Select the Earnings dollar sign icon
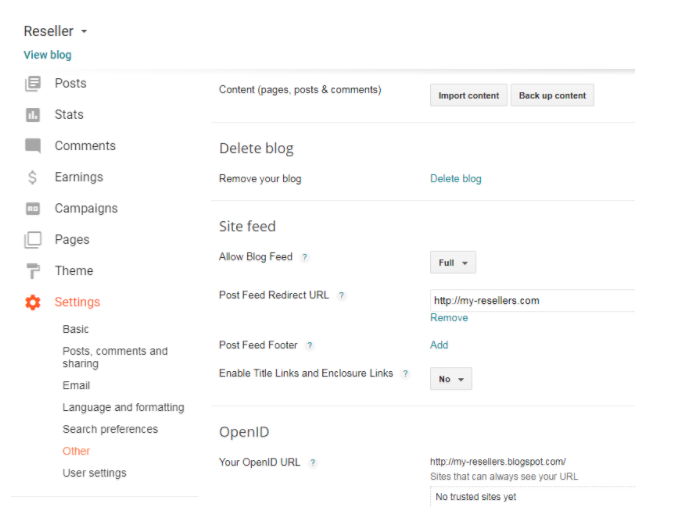This screenshot has height=522, width=678. (x=33, y=177)
